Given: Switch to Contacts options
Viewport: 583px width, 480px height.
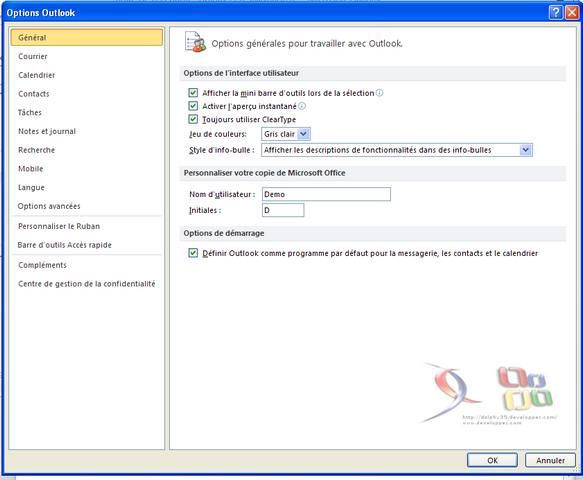Looking at the screenshot, I should pyautogui.click(x=87, y=94).
